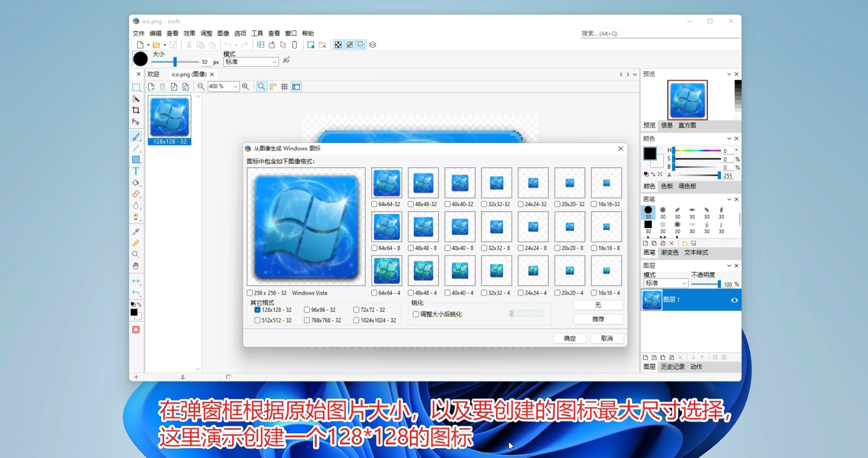The width and height of the screenshot is (868, 458).
Task: Select the rectangular selection tool
Action: coord(136,87)
